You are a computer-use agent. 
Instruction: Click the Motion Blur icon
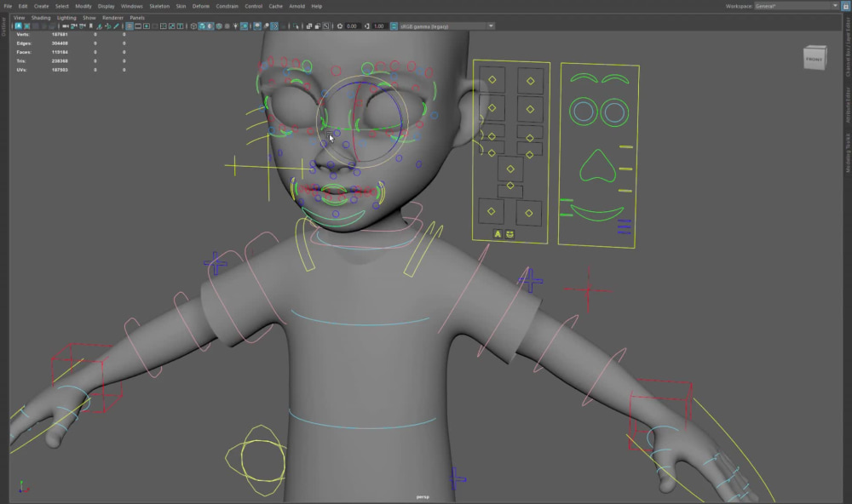click(266, 26)
